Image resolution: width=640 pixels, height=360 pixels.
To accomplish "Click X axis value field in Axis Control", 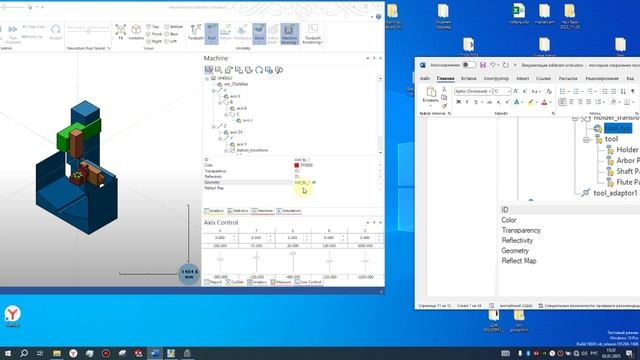I will tap(220, 238).
